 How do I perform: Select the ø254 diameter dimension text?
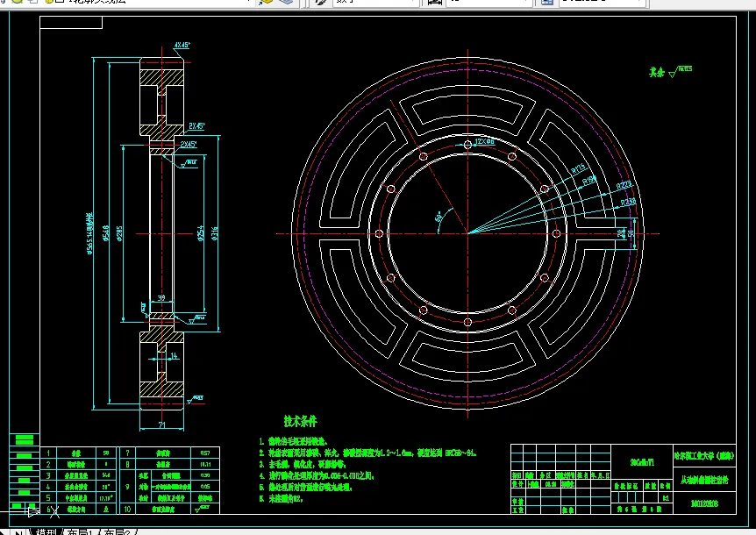[x=201, y=233]
